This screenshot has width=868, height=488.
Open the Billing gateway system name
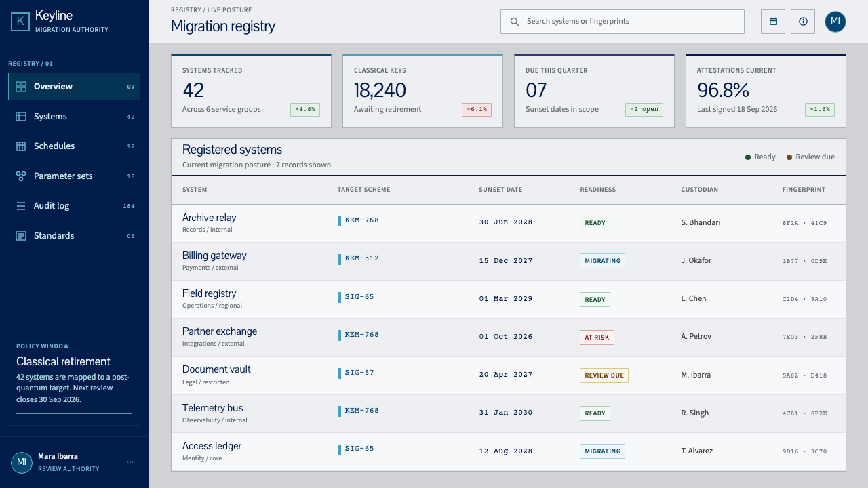pos(214,256)
